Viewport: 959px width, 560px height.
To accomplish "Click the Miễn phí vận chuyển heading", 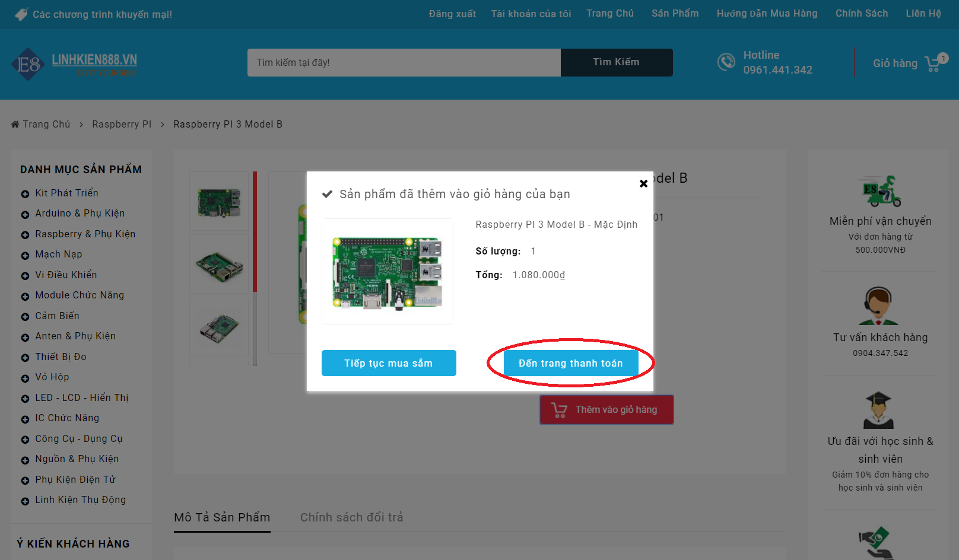I will pyautogui.click(x=881, y=221).
